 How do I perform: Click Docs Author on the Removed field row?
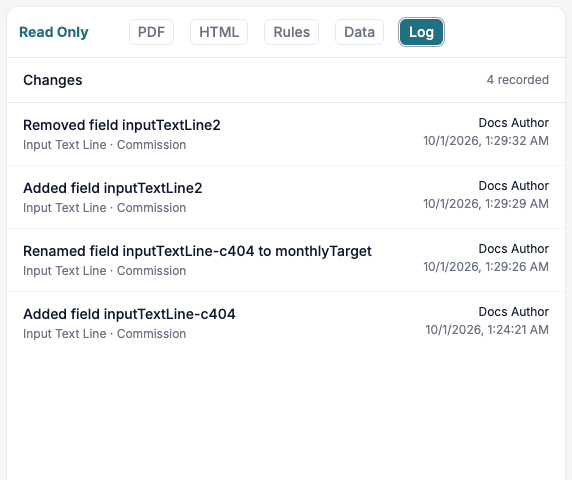[x=514, y=123]
